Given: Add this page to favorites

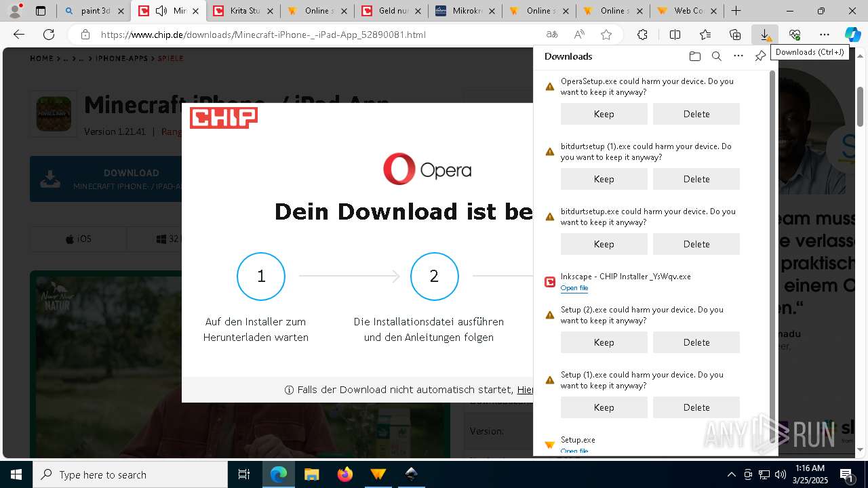Looking at the screenshot, I should (606, 35).
